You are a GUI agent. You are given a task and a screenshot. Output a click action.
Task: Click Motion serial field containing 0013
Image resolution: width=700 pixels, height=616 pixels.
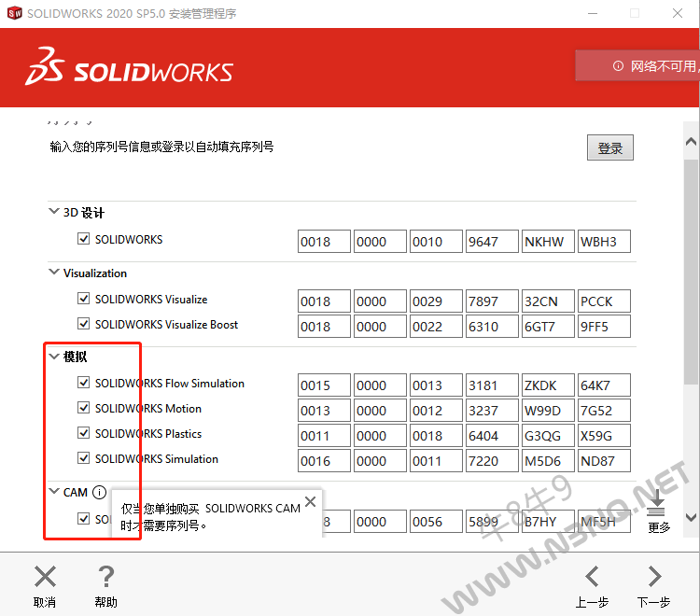coord(324,411)
